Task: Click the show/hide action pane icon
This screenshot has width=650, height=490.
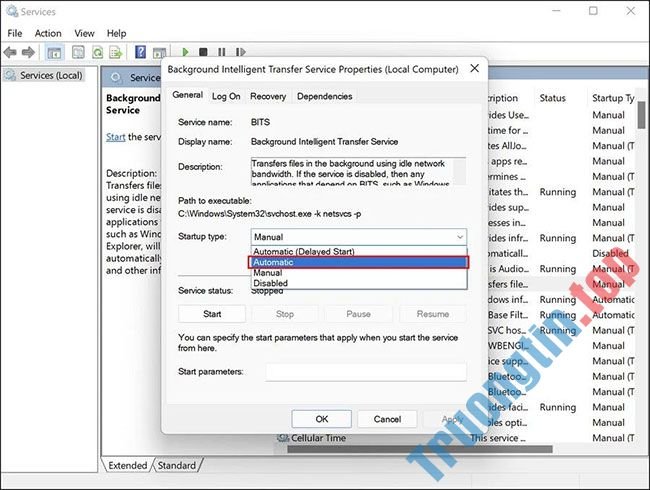Action: click(x=159, y=53)
